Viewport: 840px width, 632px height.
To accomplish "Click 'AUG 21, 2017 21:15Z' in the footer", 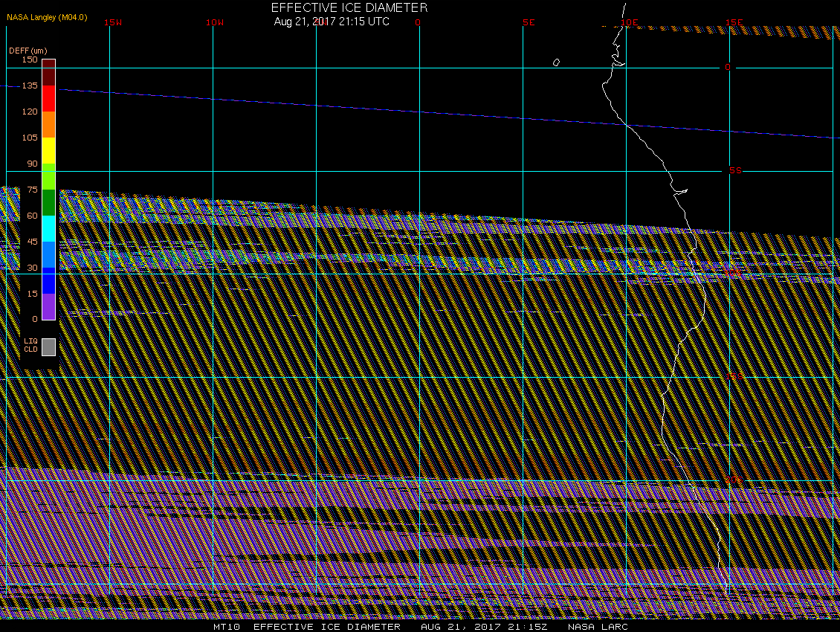I will click(484, 627).
